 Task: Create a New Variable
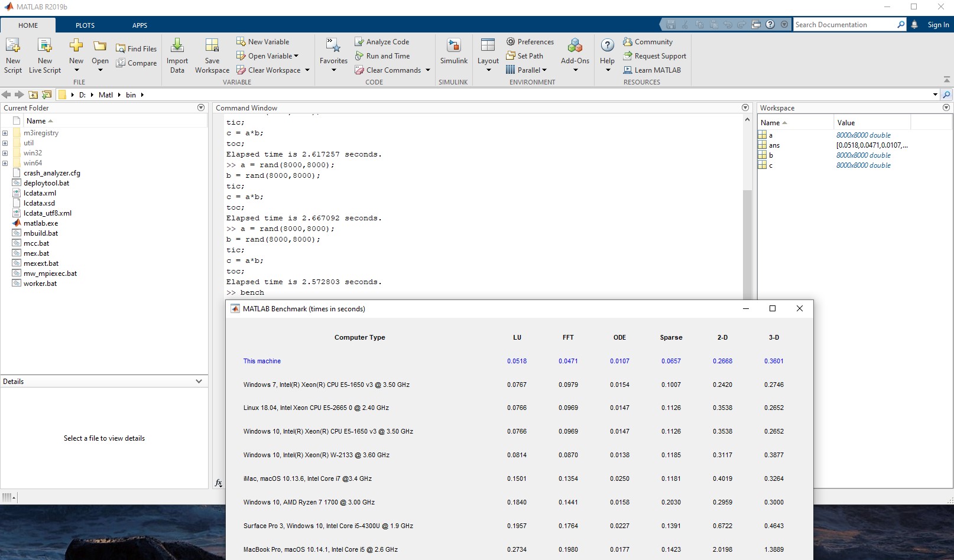click(263, 42)
